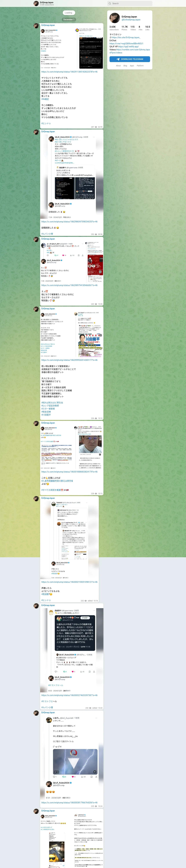The height and width of the screenshot is (868, 186).
Task: Click #ルパン小僧 hashtag in 09:58 post
Action: click(x=47, y=234)
